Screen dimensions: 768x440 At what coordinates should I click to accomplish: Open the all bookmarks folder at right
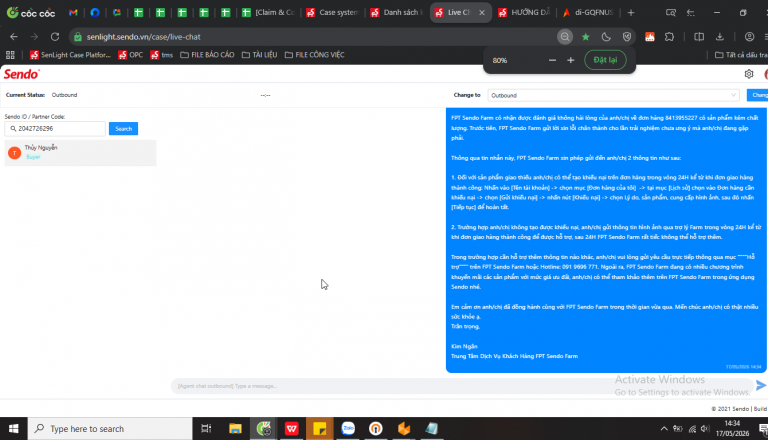(x=741, y=55)
